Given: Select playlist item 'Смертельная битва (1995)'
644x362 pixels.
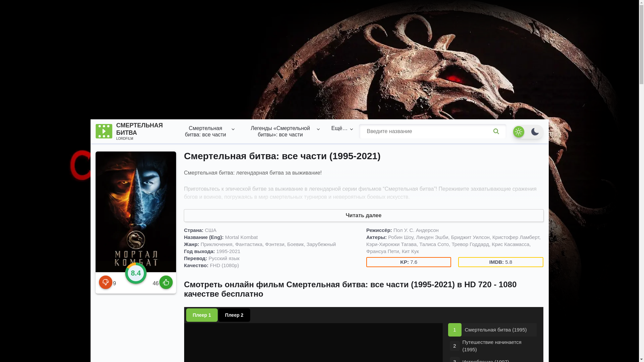Looking at the screenshot, I should pyautogui.click(x=492, y=330).
